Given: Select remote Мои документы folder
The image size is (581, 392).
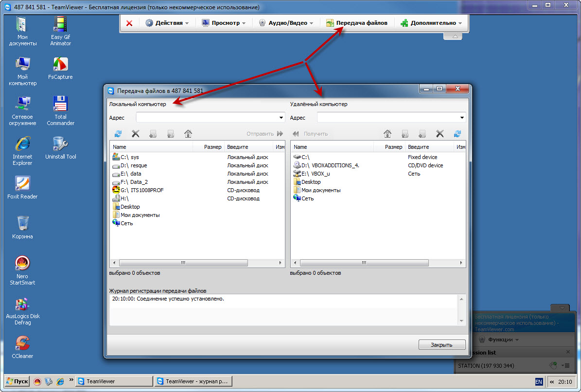Looking at the screenshot, I should [320, 190].
